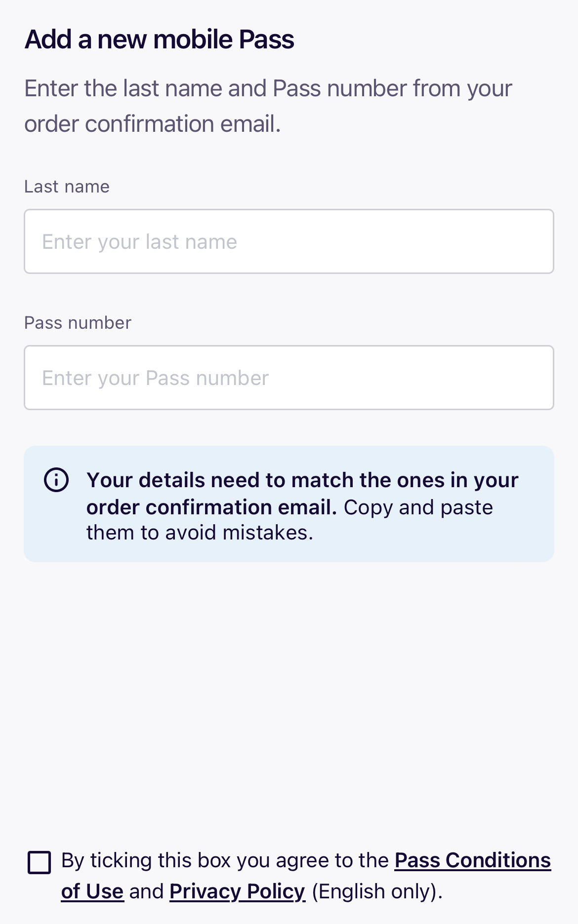Viewport: 578px width, 924px height.
Task: Click the "of Use" part of the conditions link
Action: coord(92,891)
